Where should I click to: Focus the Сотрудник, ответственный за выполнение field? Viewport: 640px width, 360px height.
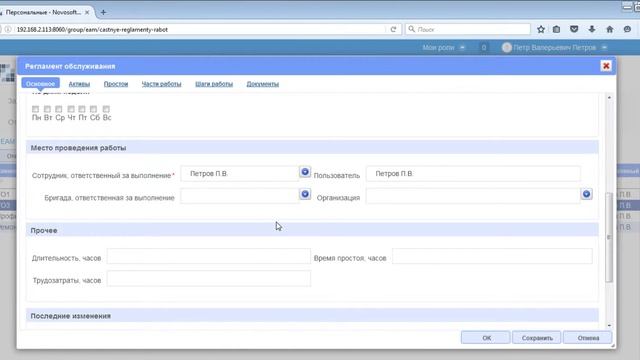pyautogui.click(x=240, y=173)
